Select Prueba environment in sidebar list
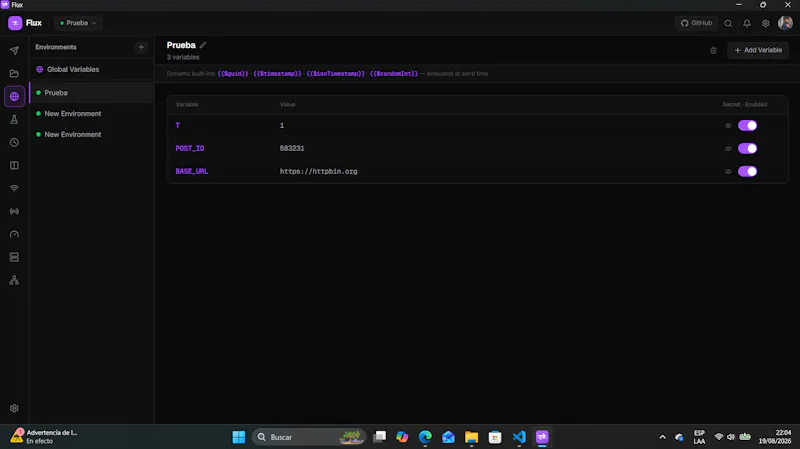The height and width of the screenshot is (449, 800). pos(92,93)
